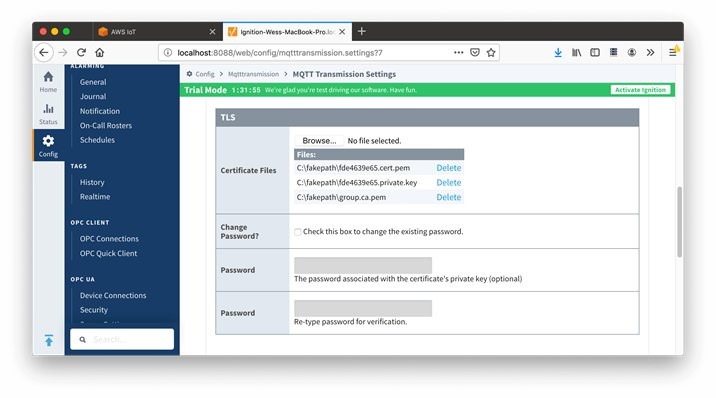Open the Config gear section
The height and width of the screenshot is (398, 716).
[48, 146]
